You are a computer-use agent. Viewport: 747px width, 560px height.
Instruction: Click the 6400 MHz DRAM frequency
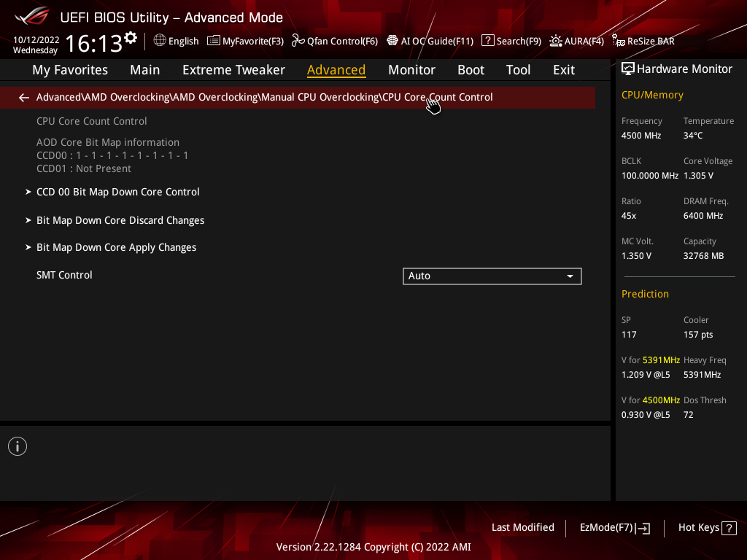coord(703,216)
